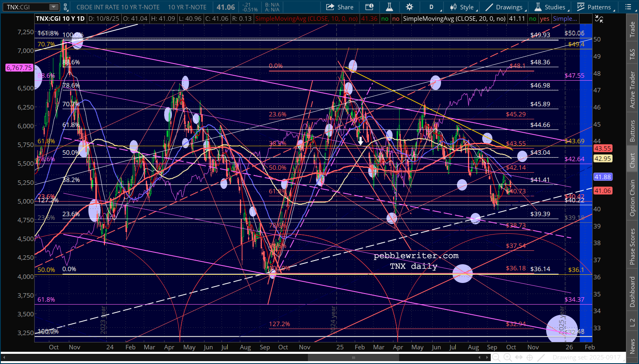Click the horizontal expand arrows icon
This screenshot has width=639, height=364.
coord(518,357)
